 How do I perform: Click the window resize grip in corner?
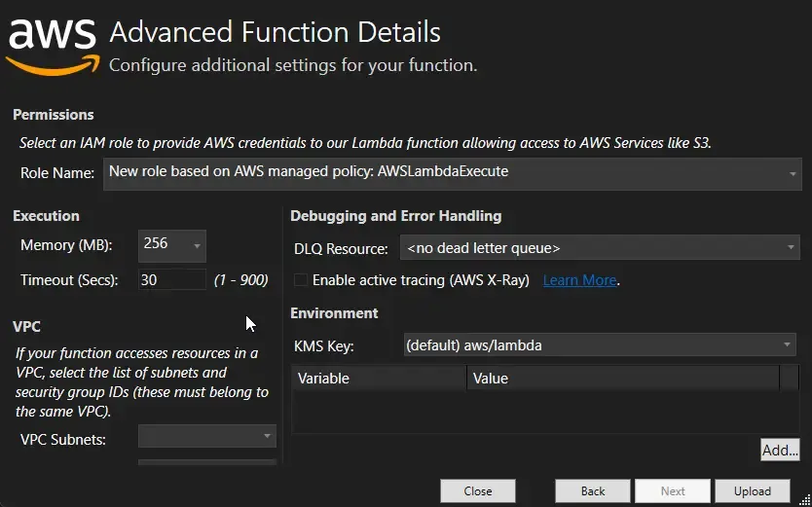tap(803, 499)
